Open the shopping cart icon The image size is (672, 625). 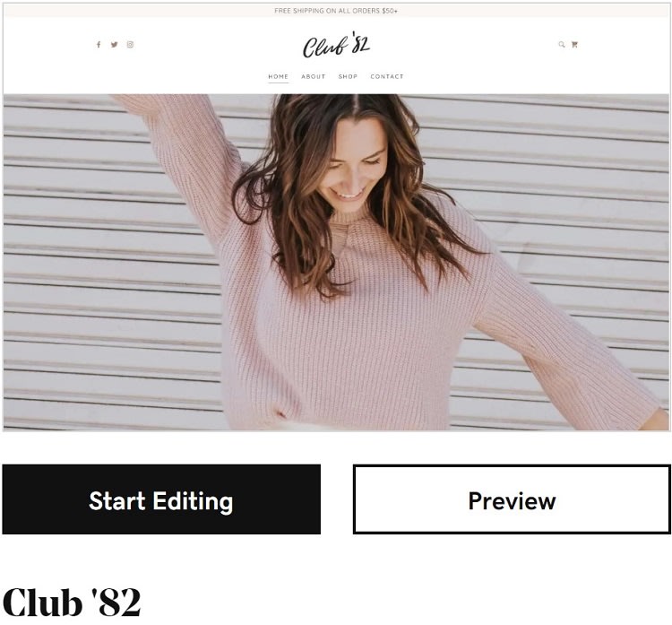[574, 45]
